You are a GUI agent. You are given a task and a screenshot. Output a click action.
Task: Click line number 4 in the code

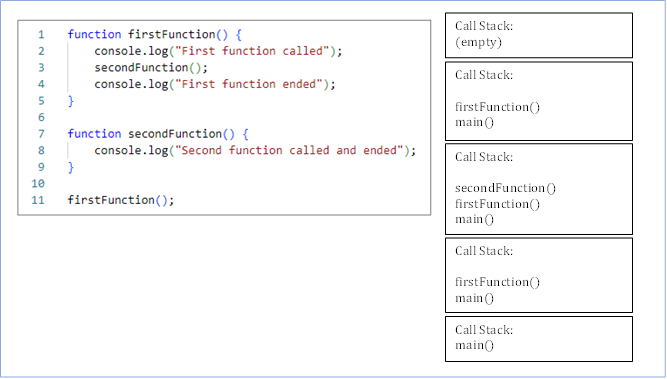(x=41, y=84)
